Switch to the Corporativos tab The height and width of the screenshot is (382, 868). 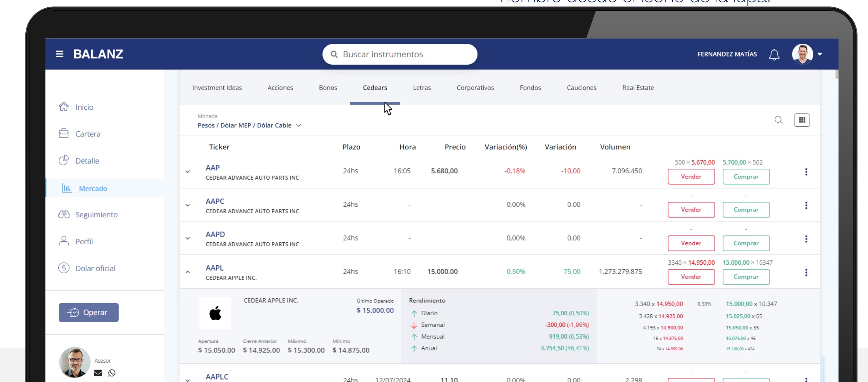(475, 88)
